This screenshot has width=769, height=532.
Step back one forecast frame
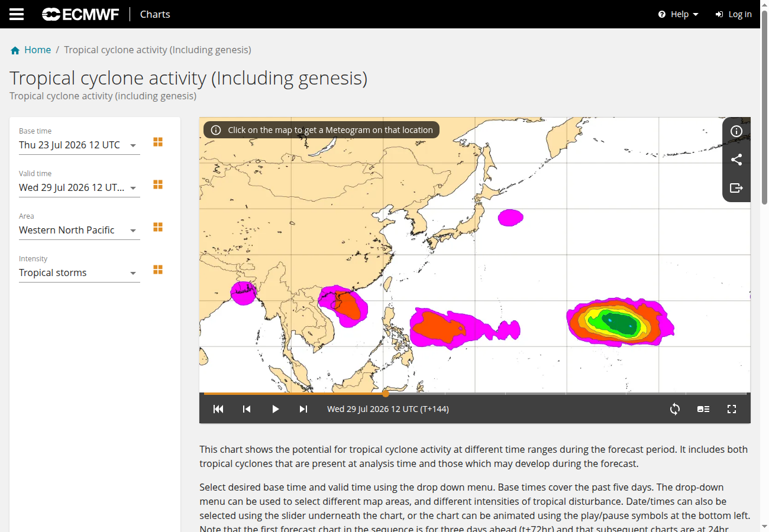(247, 409)
